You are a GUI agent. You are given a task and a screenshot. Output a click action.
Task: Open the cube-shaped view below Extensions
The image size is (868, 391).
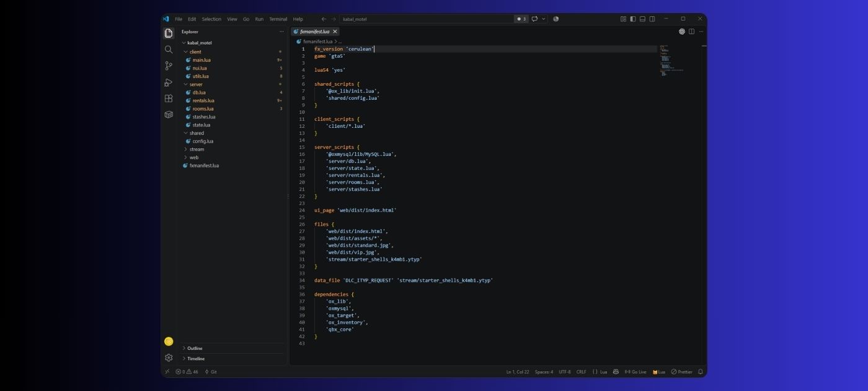(x=169, y=114)
